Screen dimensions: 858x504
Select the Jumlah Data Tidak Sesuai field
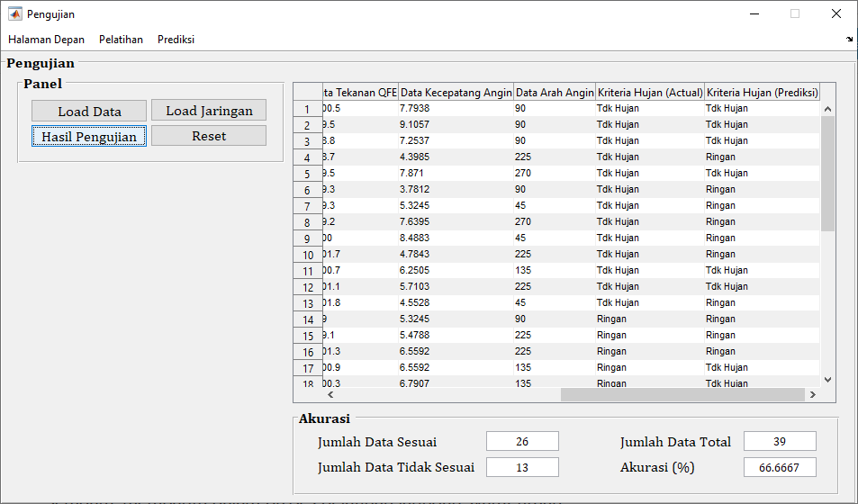click(x=522, y=467)
